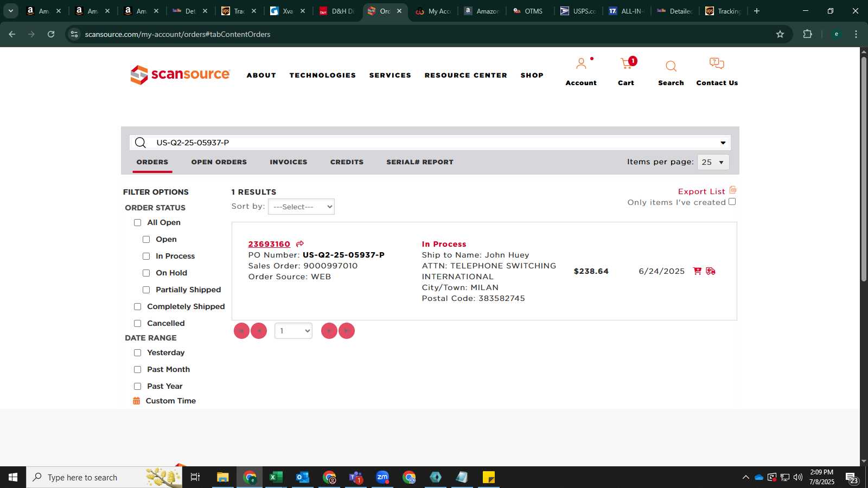Screen dimensions: 868x488
Task: Check the Completely Shipped filter
Action: point(138,307)
